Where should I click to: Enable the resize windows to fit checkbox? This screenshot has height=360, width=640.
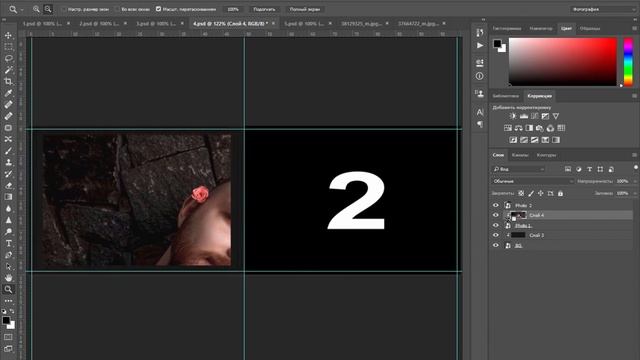click(64, 9)
